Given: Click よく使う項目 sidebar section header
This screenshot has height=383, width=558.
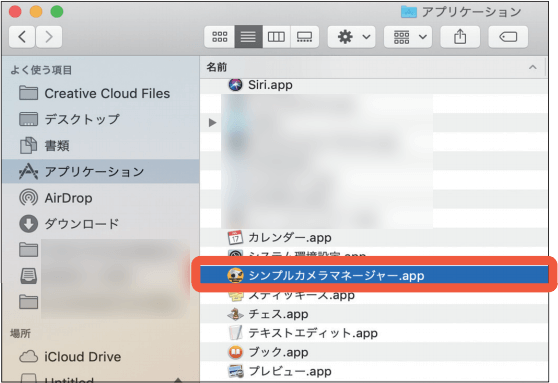Looking at the screenshot, I should click(x=41, y=70).
